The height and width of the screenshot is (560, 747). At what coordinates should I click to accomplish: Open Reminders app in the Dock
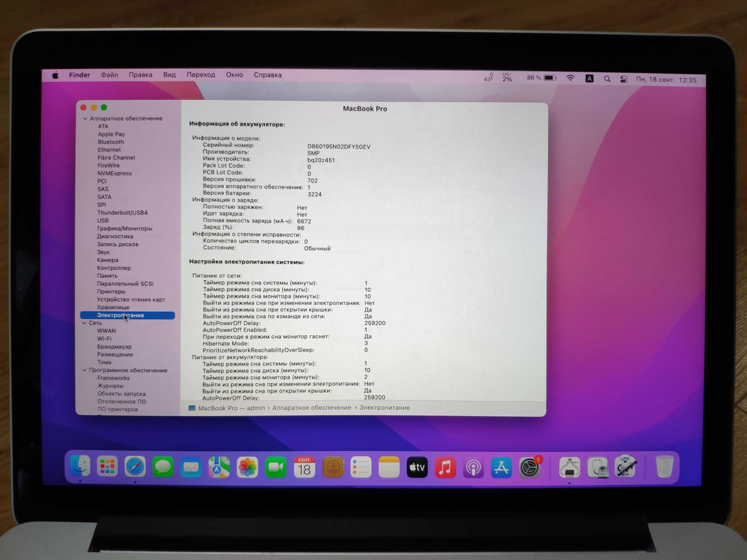[x=361, y=467]
